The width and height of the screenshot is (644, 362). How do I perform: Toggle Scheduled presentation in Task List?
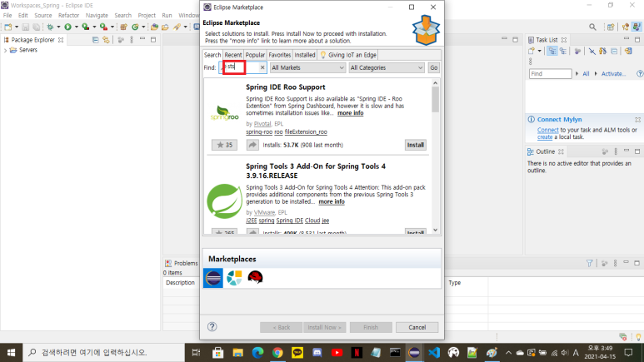point(563,51)
